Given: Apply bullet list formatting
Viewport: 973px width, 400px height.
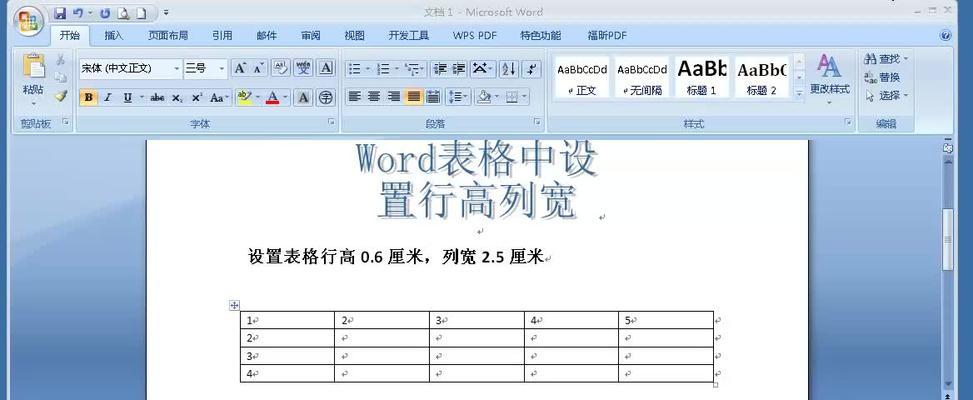Looking at the screenshot, I should pos(355,68).
